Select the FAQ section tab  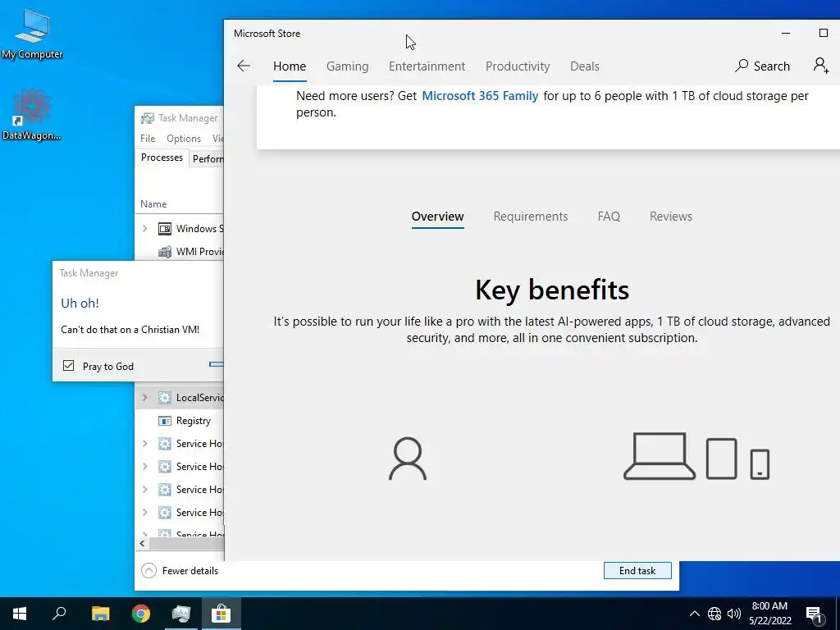click(609, 217)
